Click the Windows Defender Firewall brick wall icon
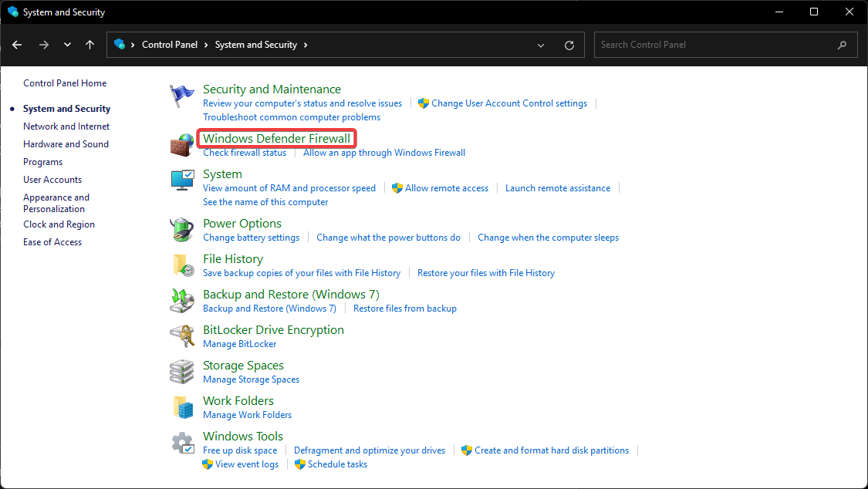The height and width of the screenshot is (489, 868). 181,145
